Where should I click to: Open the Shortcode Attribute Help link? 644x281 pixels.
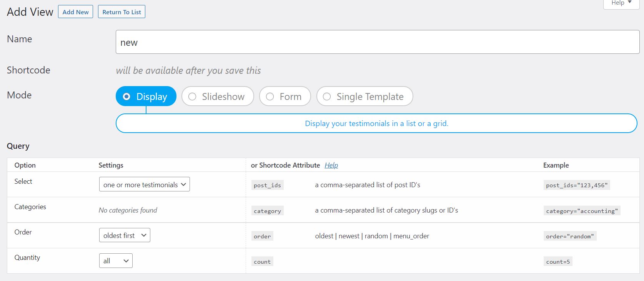[331, 165]
